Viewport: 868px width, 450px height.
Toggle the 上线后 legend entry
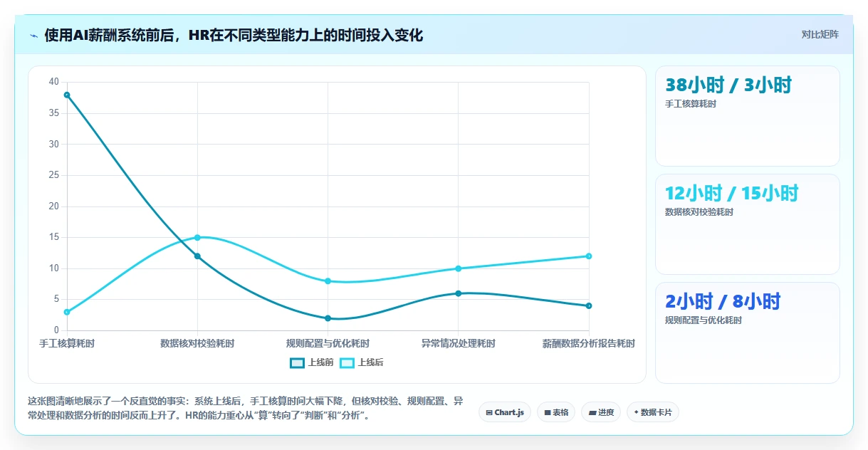[x=362, y=362]
